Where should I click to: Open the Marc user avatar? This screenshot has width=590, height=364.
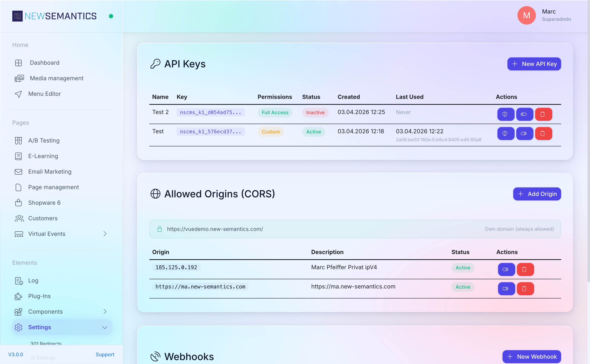pyautogui.click(x=526, y=15)
